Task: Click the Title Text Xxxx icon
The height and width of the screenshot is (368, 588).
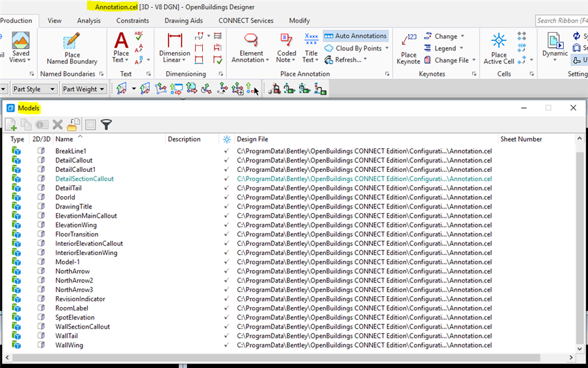Action: point(311,39)
